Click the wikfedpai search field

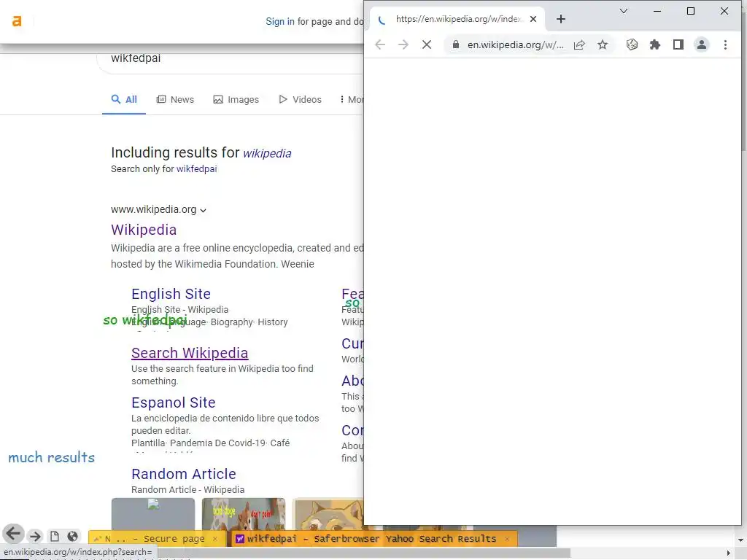(x=230, y=58)
